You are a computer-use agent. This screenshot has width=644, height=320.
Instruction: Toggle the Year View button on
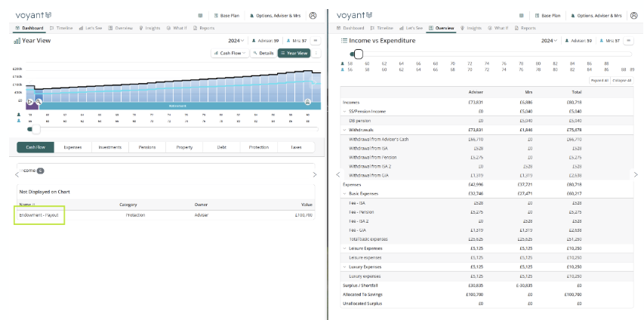click(x=294, y=53)
